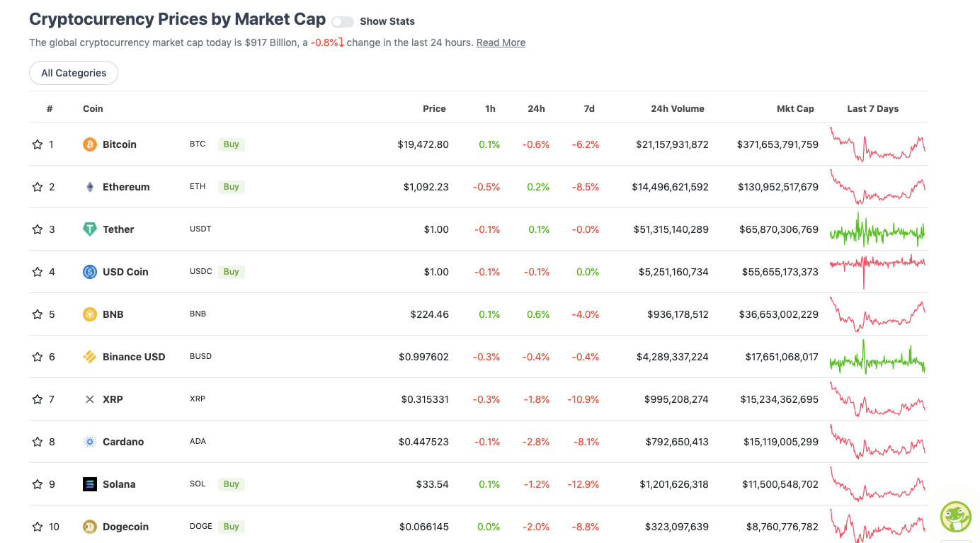Open the Binance USD name link

click(134, 357)
